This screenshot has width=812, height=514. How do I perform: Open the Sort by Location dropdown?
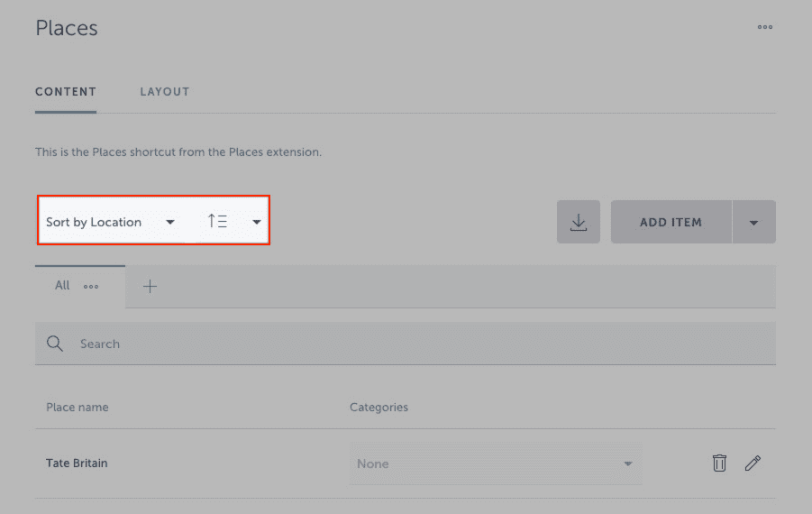[x=110, y=222]
